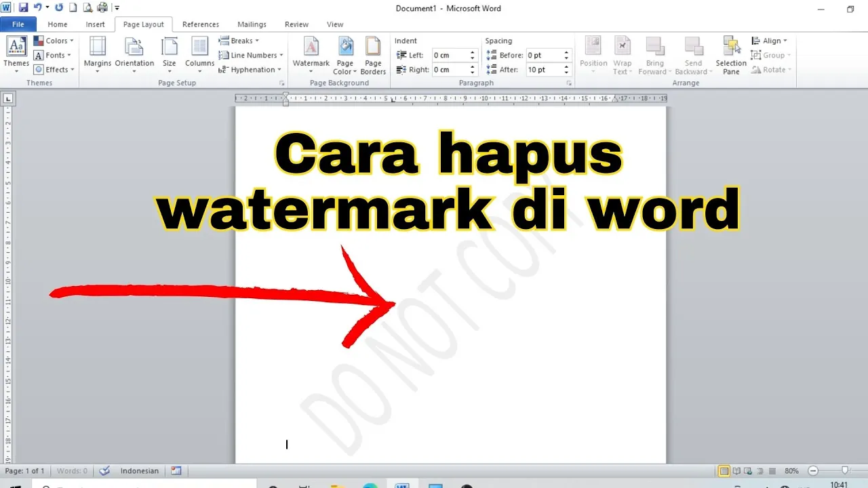Select Full Screen Reading view in status bar

click(736, 470)
